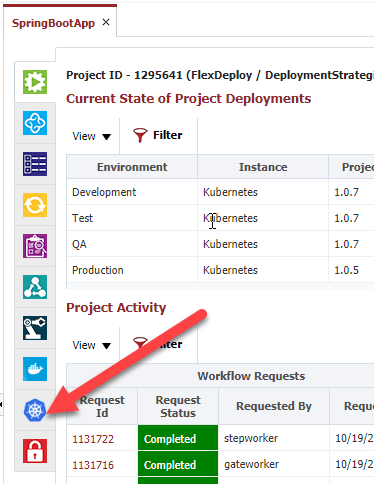The height and width of the screenshot is (484, 374).
Task: Click Kubernetes instance in Development row
Action: point(230,192)
